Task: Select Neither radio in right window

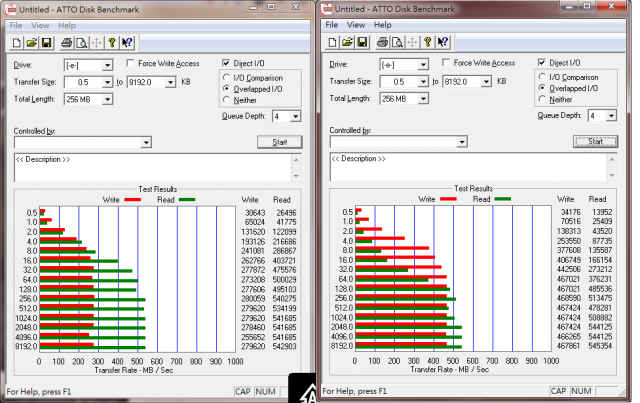Action: pyautogui.click(x=542, y=98)
